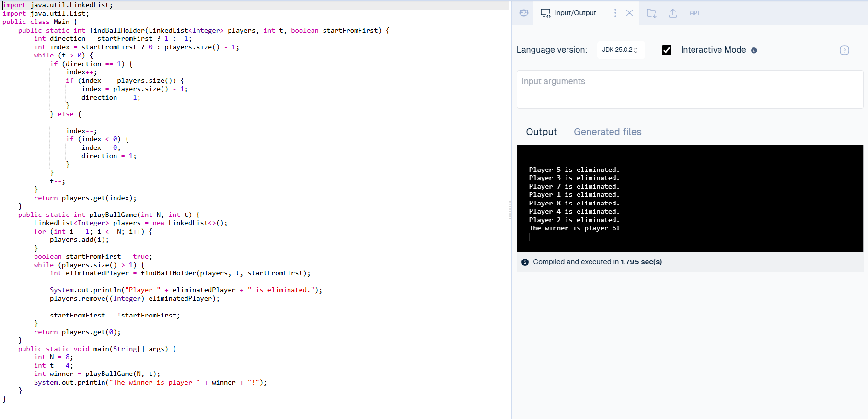The image size is (868, 419).
Task: Click output line 'Player 3 is eliminated.'
Action: [x=574, y=178]
